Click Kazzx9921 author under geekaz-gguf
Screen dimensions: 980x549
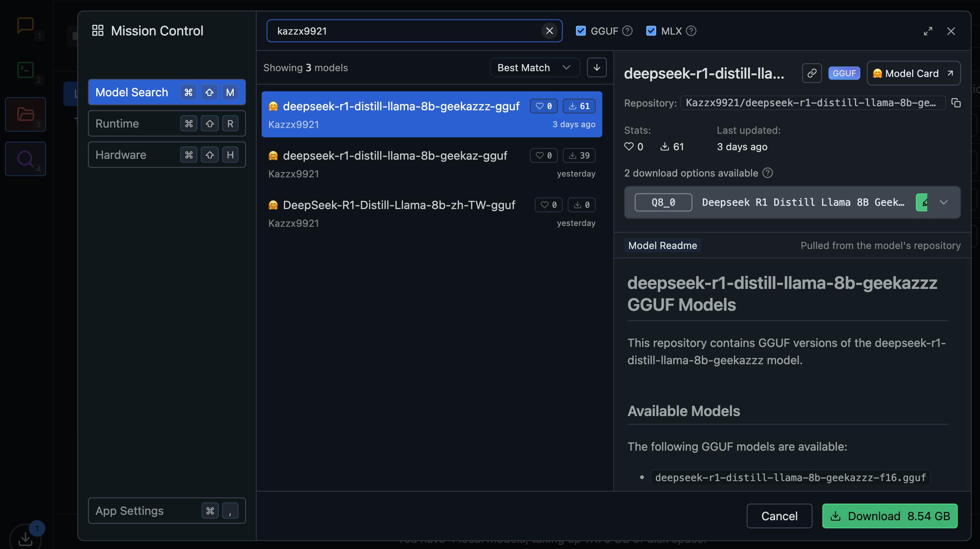tap(294, 174)
